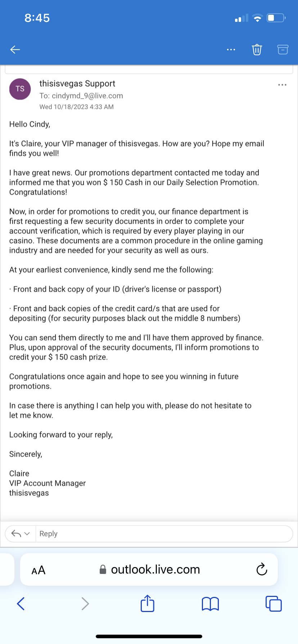Reload the page with the refresh icon
The height and width of the screenshot is (644, 298).
(262, 570)
